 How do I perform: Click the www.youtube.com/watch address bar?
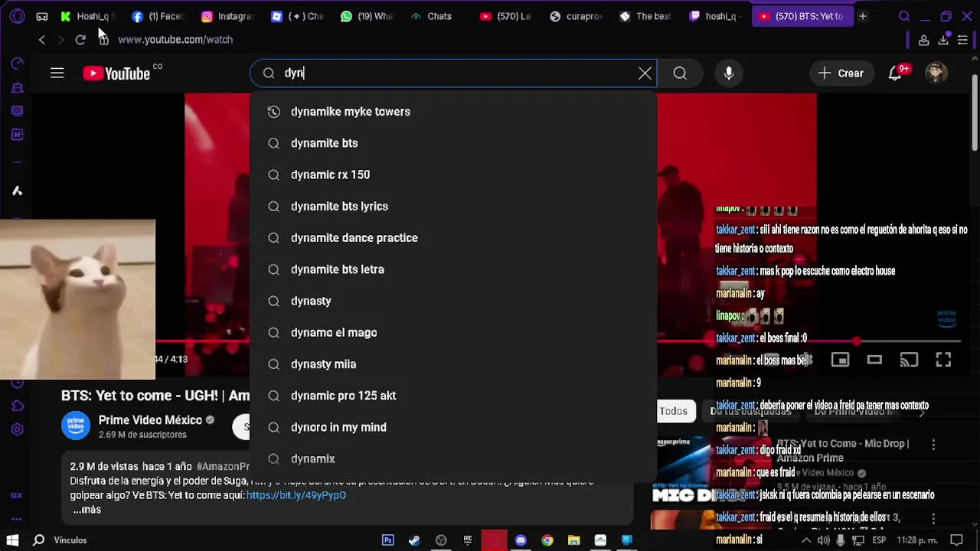175,40
